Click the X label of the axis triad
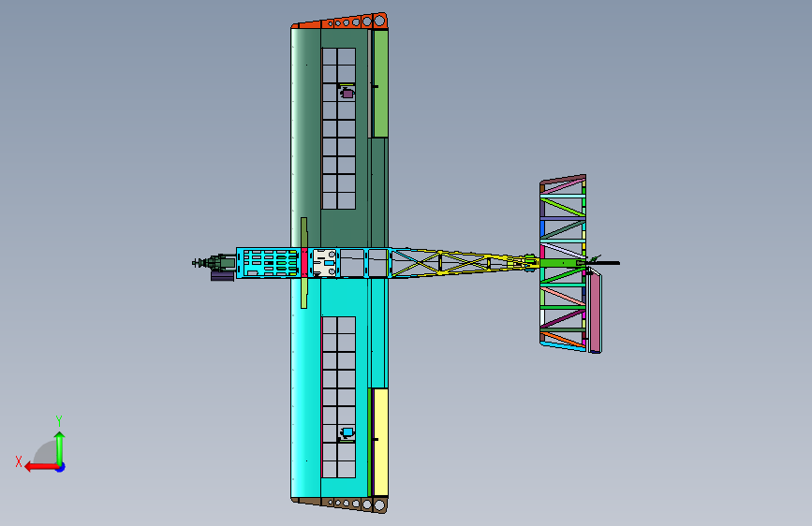812x526 pixels. 19,461
